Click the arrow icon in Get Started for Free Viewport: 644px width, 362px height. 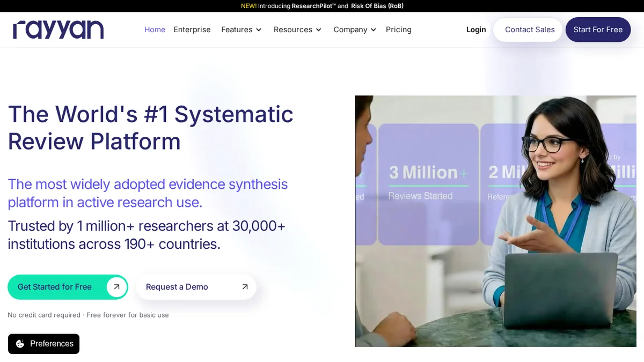click(x=116, y=287)
